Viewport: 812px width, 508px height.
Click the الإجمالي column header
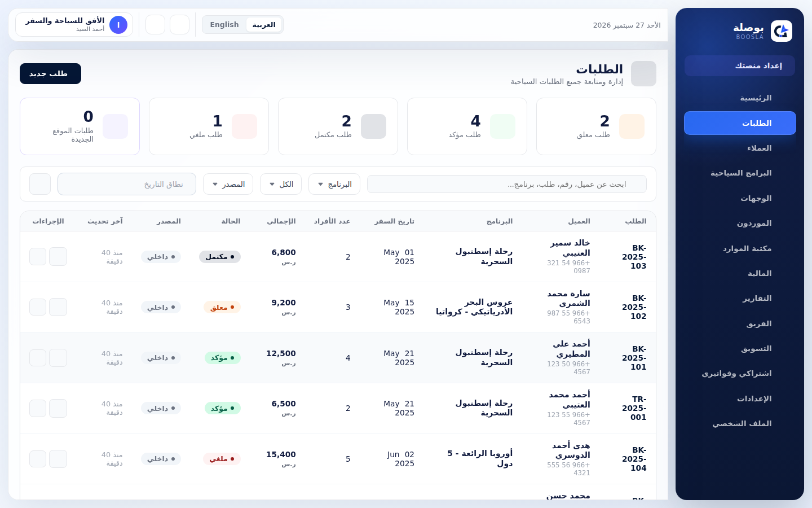(x=281, y=221)
